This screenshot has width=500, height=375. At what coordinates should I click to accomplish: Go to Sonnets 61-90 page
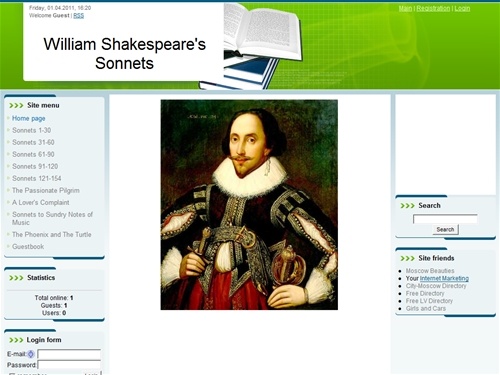tap(33, 154)
